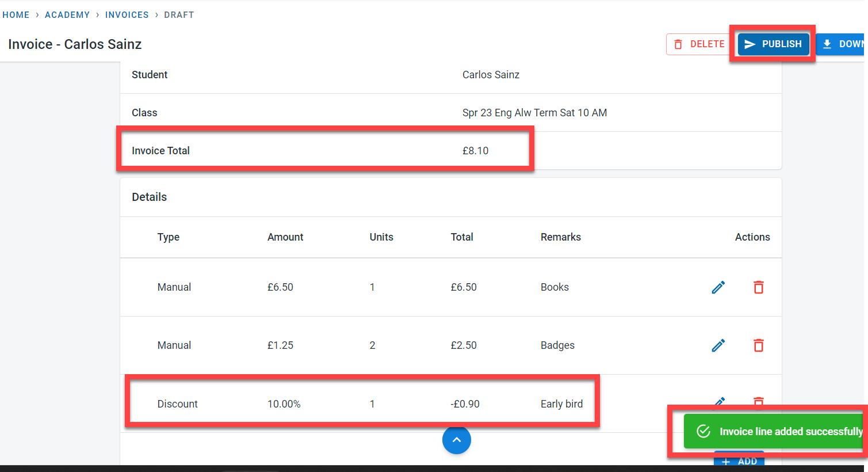Click the Invoice Total value £8.10

(475, 151)
